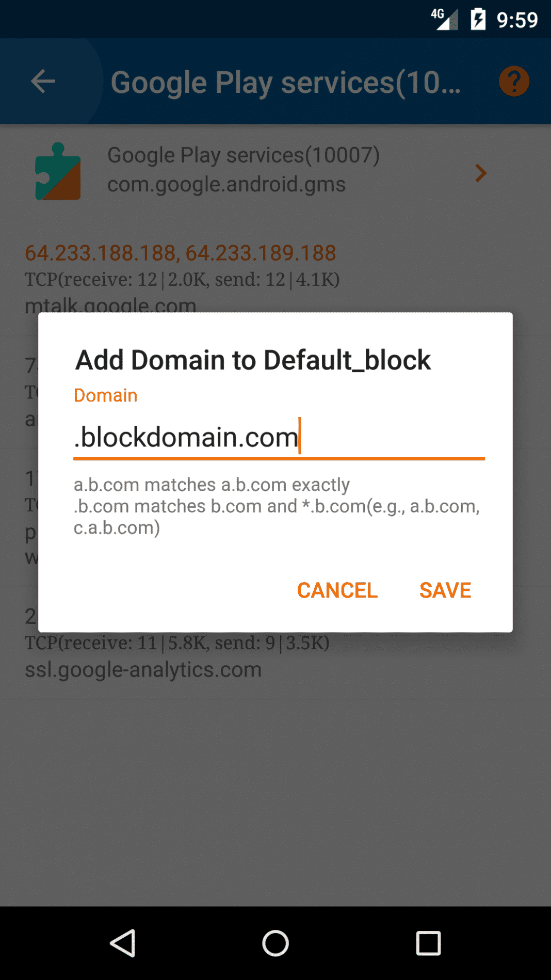Viewport: 551px width, 980px height.
Task: Open the help question mark icon
Action: (513, 81)
